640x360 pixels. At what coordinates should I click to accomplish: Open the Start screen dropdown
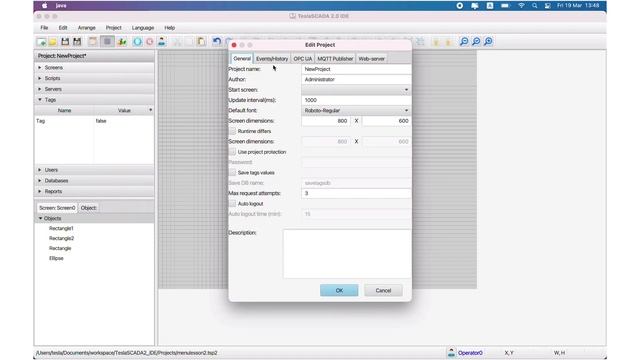point(356,90)
